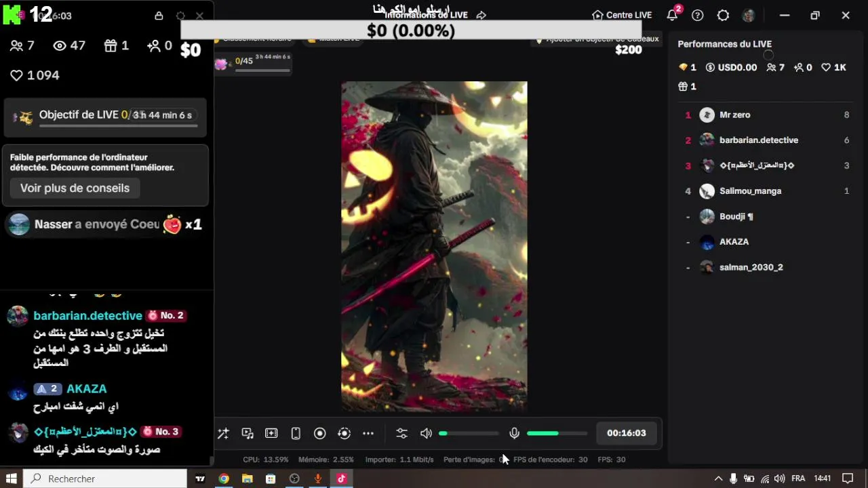Screen dimensions: 868x488
Task: Open the help question mark icon
Action: coord(698,15)
